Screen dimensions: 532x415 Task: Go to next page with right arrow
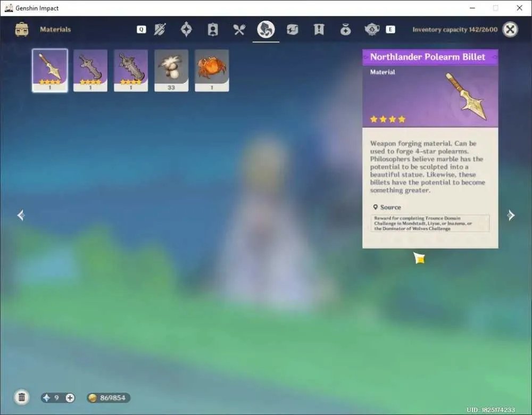[511, 215]
